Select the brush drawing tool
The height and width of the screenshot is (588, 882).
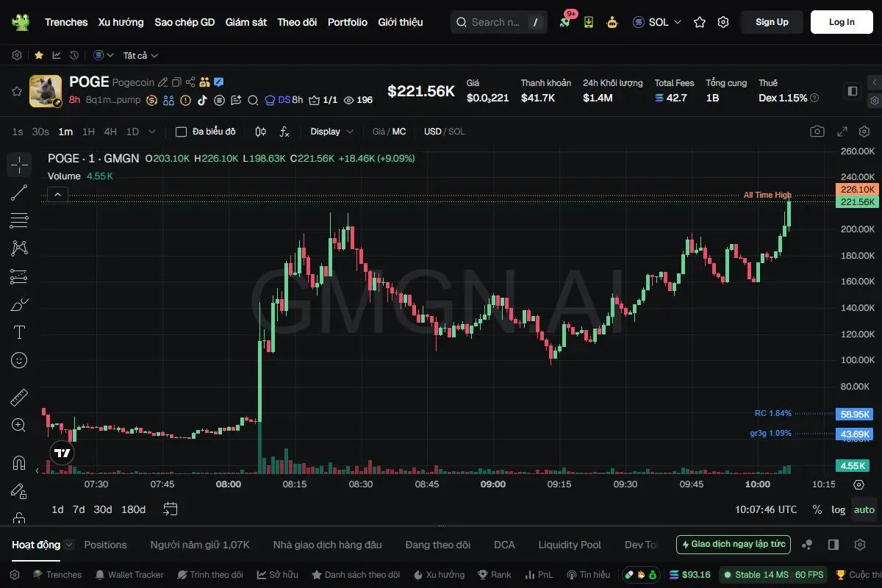point(19,304)
